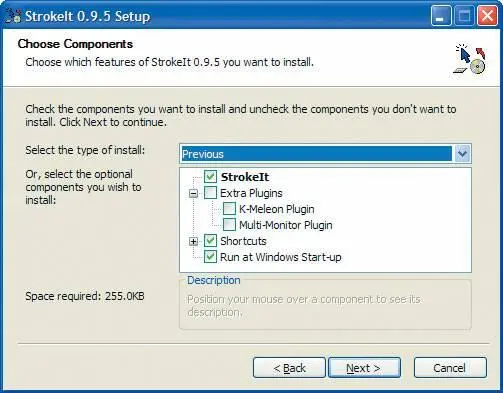Viewport: 503px width, 393px height.
Task: Cancel the StrokeIt installation
Action: pyautogui.click(x=450, y=368)
